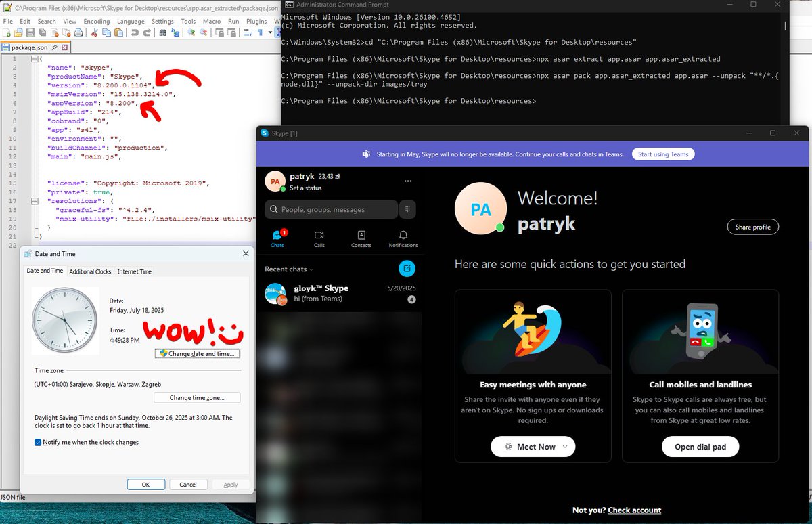Select Date and Time tab
The height and width of the screenshot is (524, 812).
[x=45, y=271]
